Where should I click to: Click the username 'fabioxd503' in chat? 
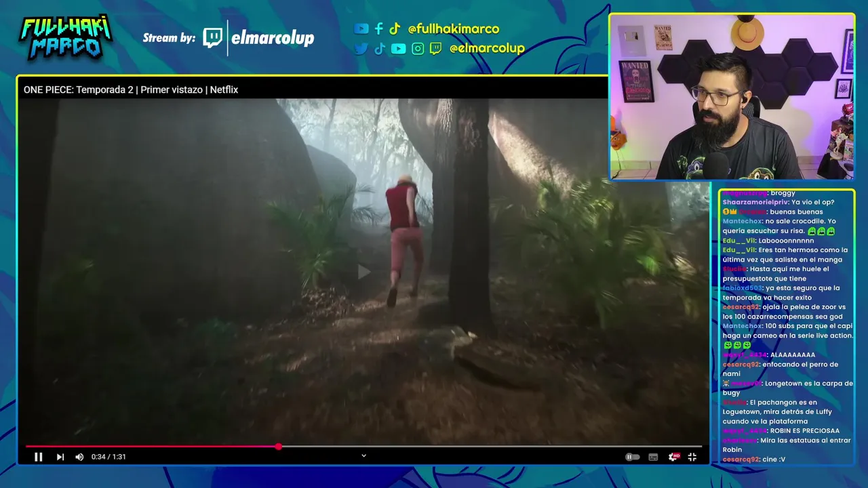[743, 288]
